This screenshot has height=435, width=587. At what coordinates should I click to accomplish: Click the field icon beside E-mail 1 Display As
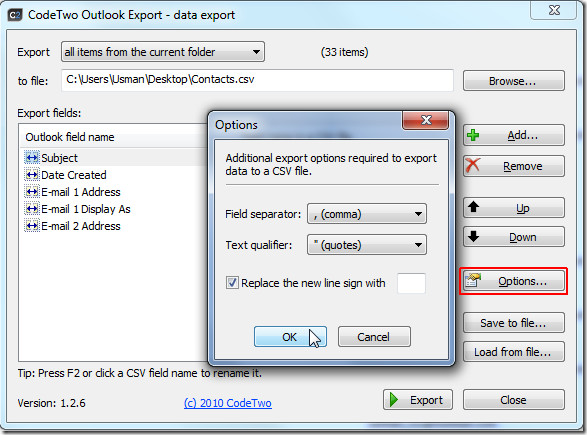(32, 209)
